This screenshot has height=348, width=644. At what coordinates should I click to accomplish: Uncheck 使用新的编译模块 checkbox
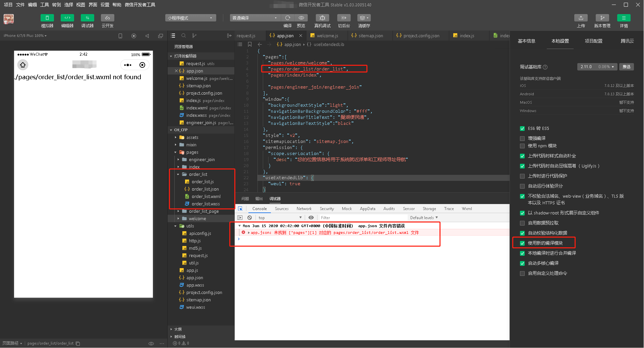coord(522,243)
